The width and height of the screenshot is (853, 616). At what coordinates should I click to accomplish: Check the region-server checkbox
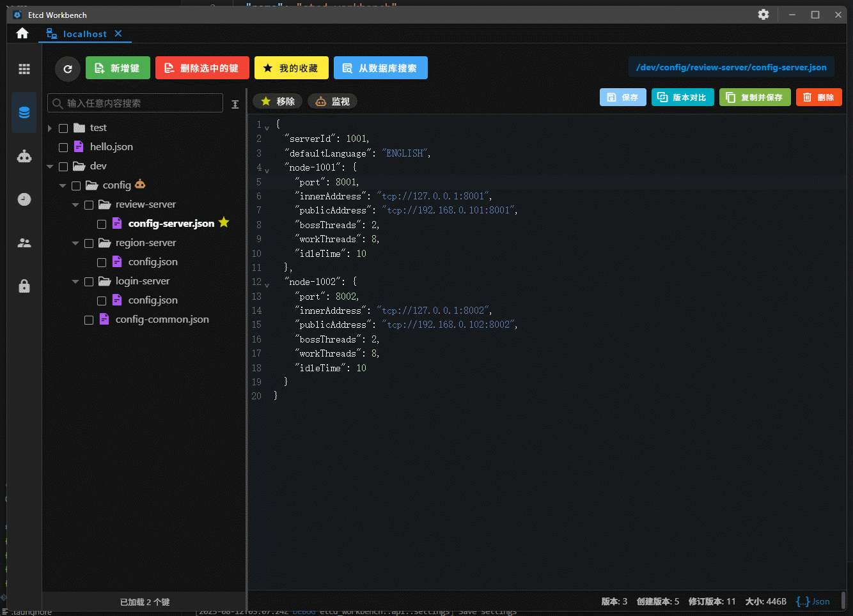tap(89, 243)
